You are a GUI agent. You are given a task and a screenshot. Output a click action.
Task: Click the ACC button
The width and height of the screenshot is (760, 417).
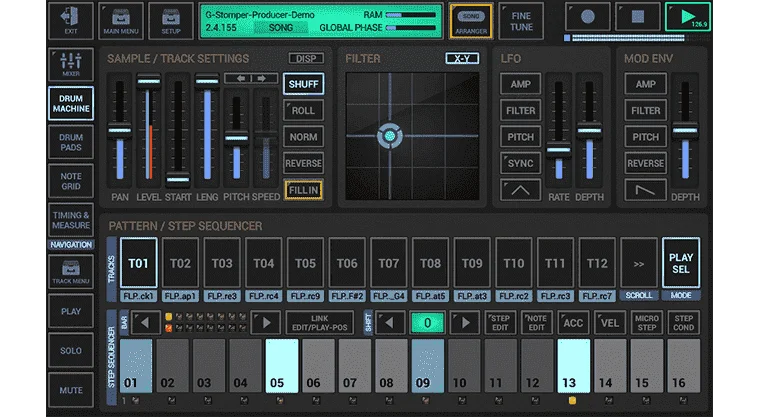pos(573,322)
